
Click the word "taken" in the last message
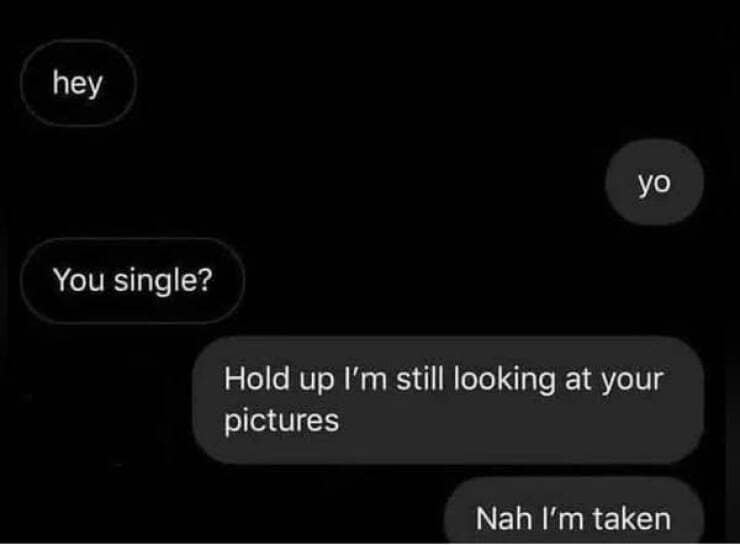coord(632,519)
